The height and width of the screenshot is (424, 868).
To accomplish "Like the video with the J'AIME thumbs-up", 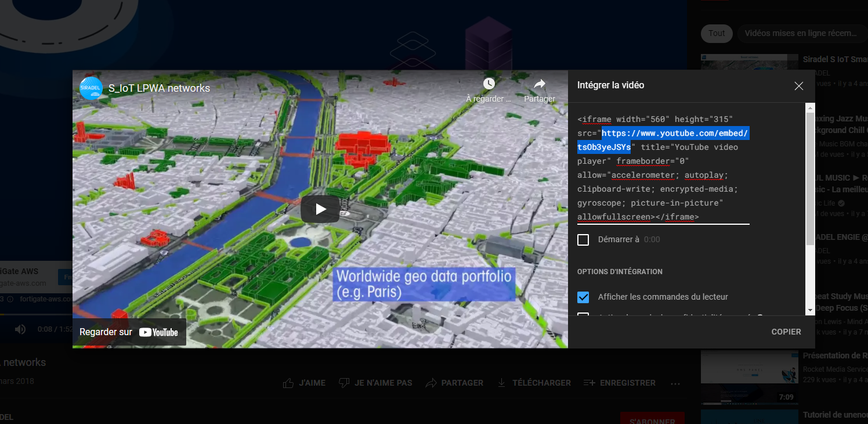I will (x=304, y=383).
